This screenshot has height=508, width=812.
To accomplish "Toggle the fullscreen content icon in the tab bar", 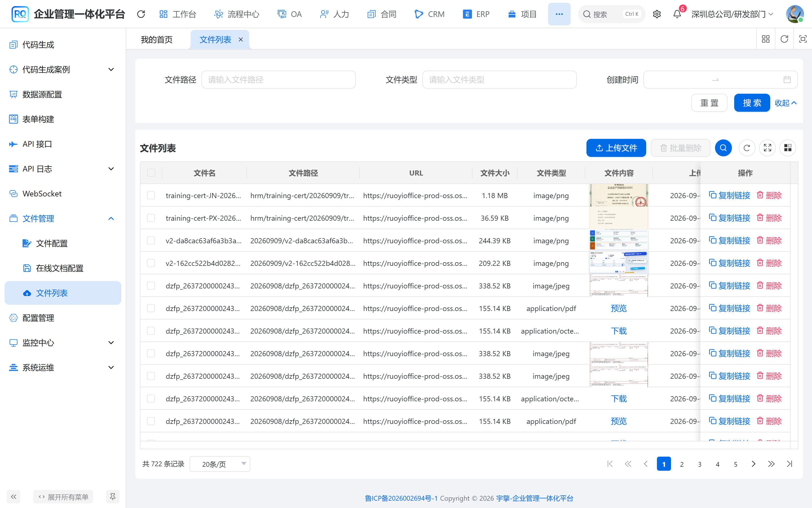I will coord(803,39).
